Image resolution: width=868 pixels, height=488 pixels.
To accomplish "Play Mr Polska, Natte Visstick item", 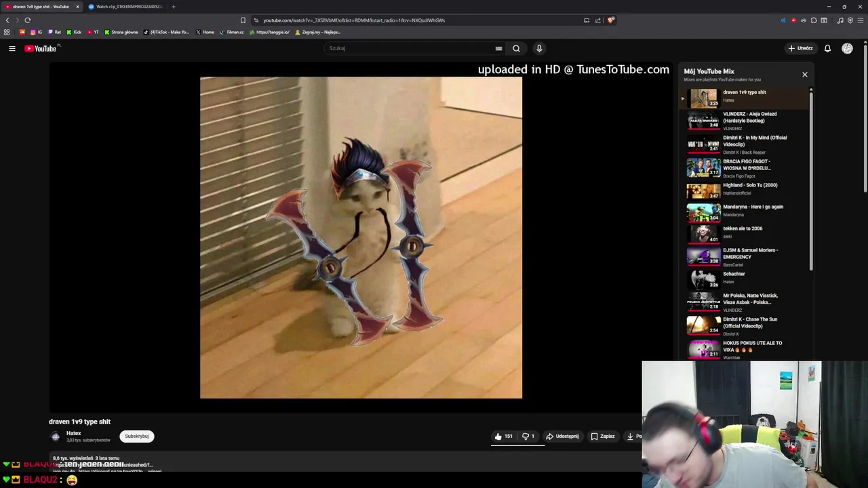I will click(744, 302).
